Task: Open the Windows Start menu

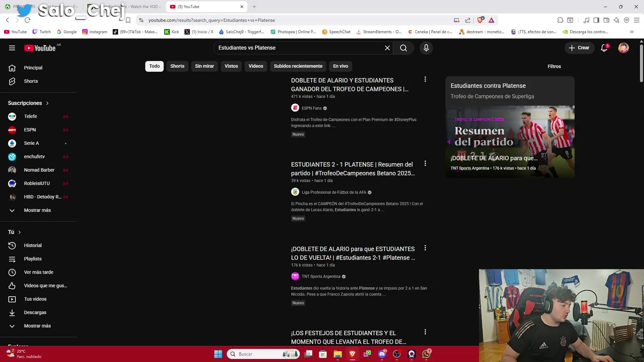Action: point(218,354)
